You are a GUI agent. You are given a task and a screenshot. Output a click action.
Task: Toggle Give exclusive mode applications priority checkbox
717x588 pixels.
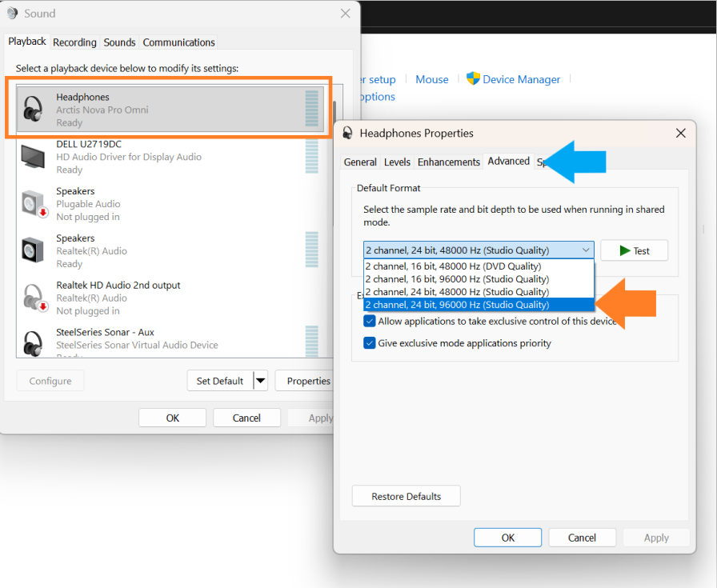pos(370,343)
